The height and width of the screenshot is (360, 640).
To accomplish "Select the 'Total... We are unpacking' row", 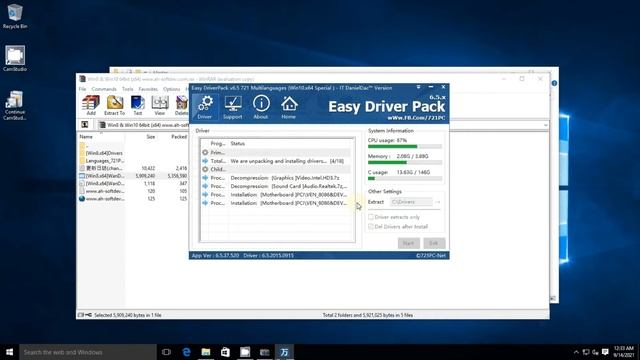I will (x=276, y=161).
